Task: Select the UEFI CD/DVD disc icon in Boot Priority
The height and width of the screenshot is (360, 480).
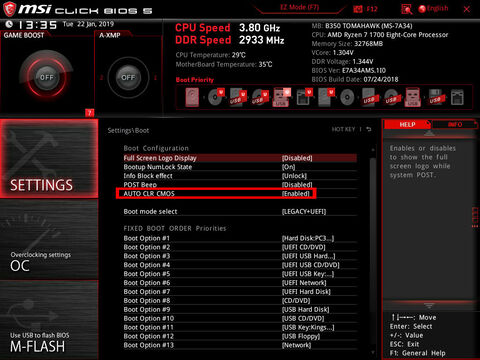Action: tap(215, 97)
